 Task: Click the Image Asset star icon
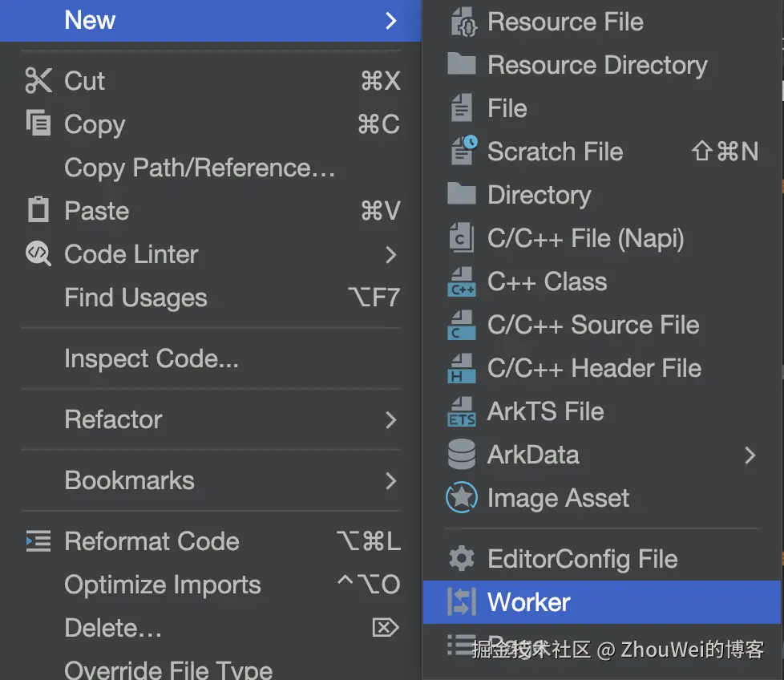pyautogui.click(x=462, y=498)
